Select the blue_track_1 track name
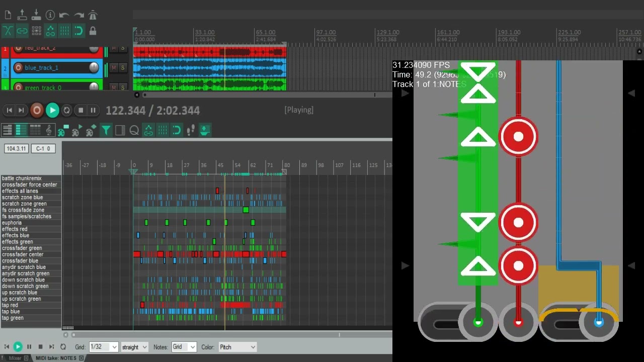Image resolution: width=644 pixels, height=362 pixels. coord(42,67)
